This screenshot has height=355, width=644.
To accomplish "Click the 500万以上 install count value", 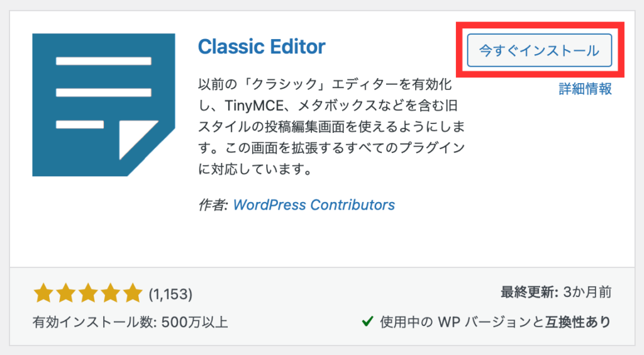I will [195, 322].
